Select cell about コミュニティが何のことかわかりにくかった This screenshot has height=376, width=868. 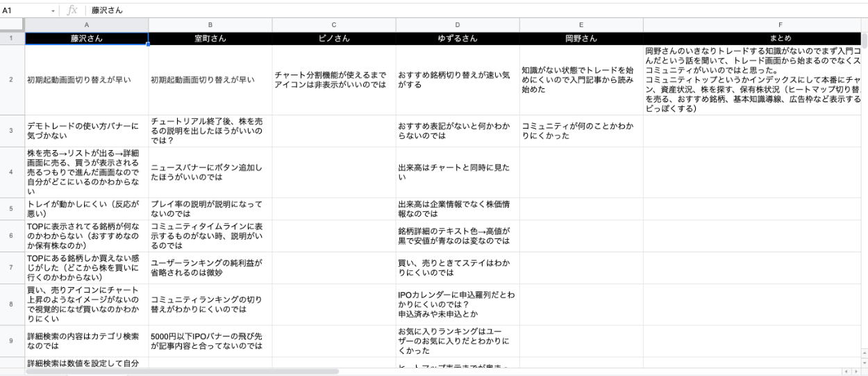[x=581, y=131]
